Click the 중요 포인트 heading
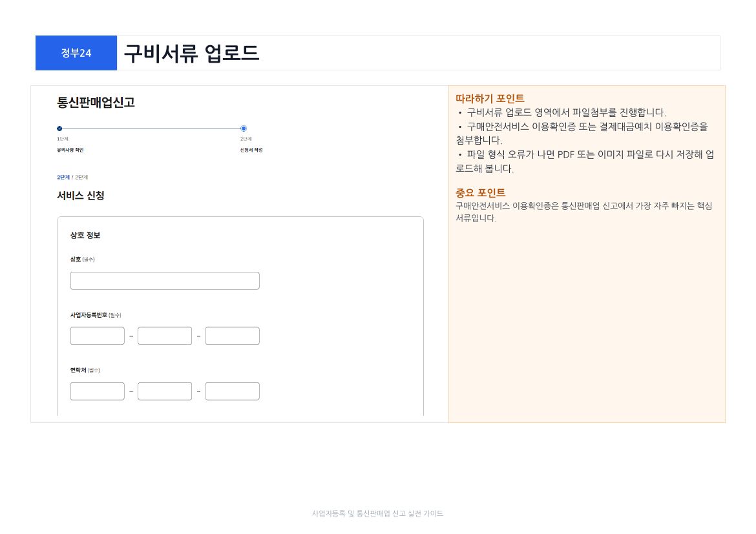 coord(481,193)
